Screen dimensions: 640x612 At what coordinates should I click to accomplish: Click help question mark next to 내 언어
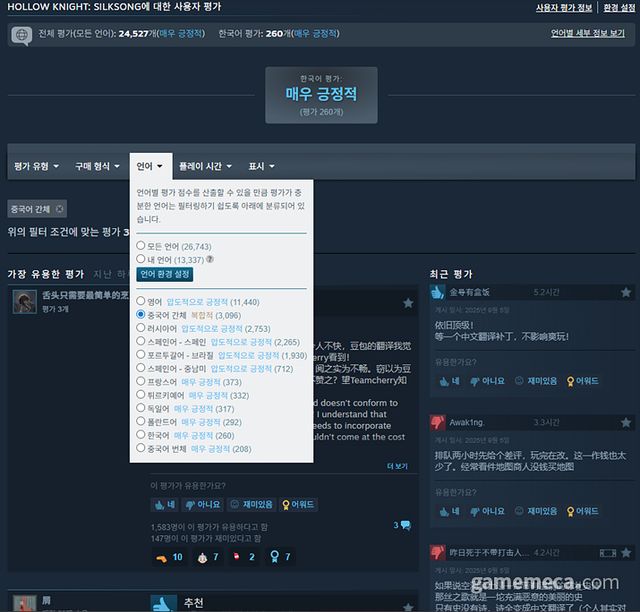coord(210,259)
